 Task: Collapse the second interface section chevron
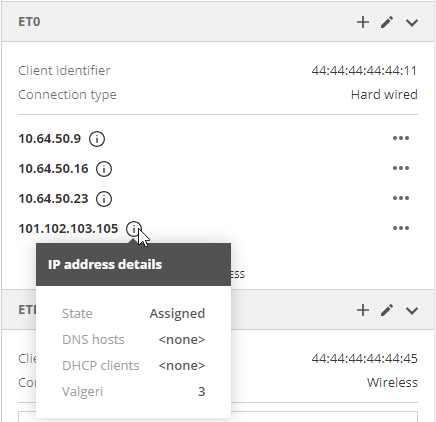pyautogui.click(x=412, y=311)
